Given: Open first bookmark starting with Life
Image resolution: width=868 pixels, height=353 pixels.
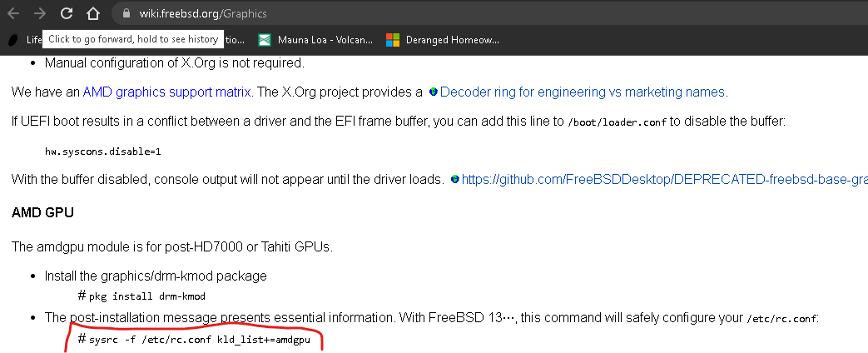Looking at the screenshot, I should tap(26, 40).
